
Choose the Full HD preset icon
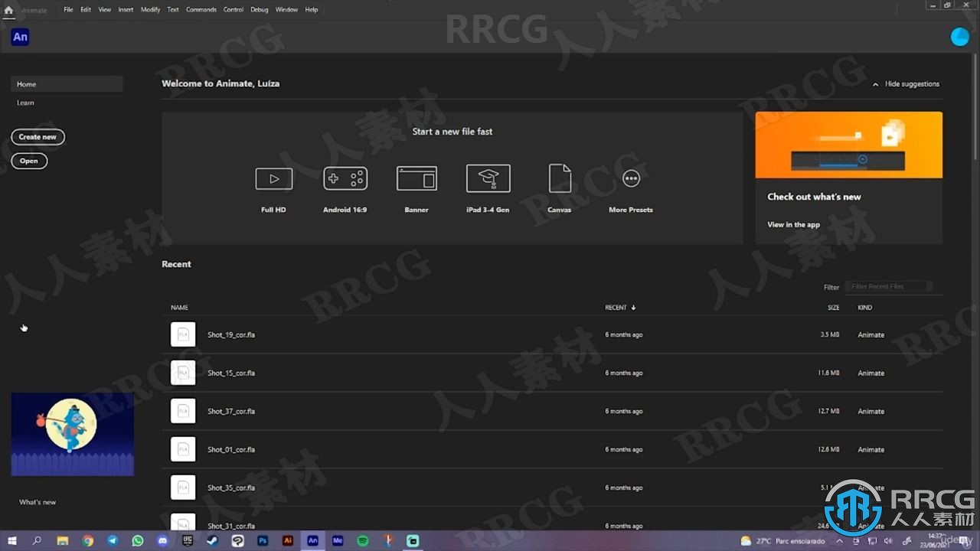pyautogui.click(x=273, y=179)
